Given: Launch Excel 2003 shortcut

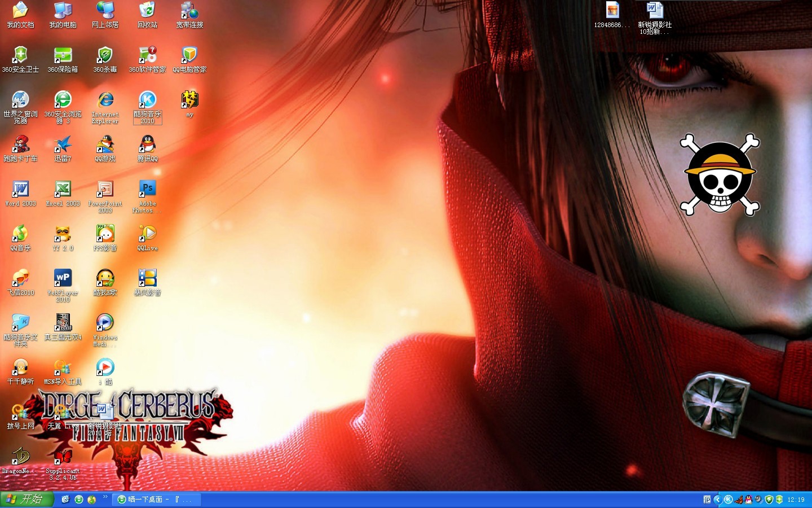Looking at the screenshot, I should tap(63, 193).
